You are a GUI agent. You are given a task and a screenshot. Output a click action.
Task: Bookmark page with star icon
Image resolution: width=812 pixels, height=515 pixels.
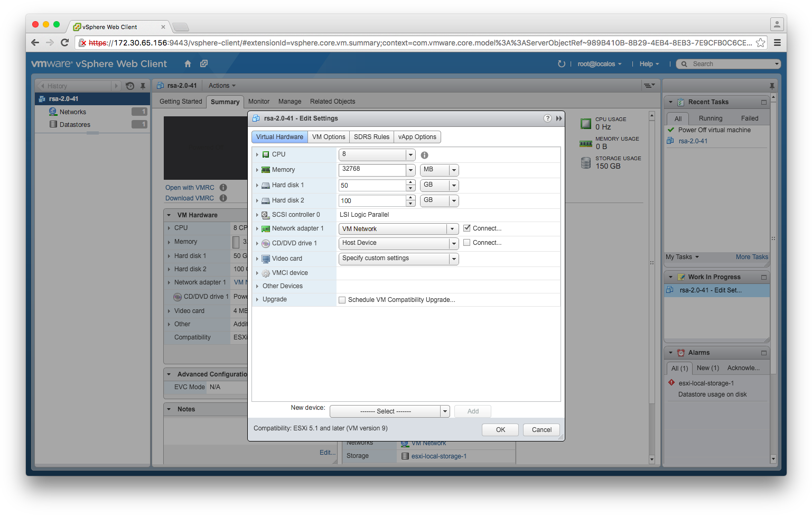pos(760,43)
